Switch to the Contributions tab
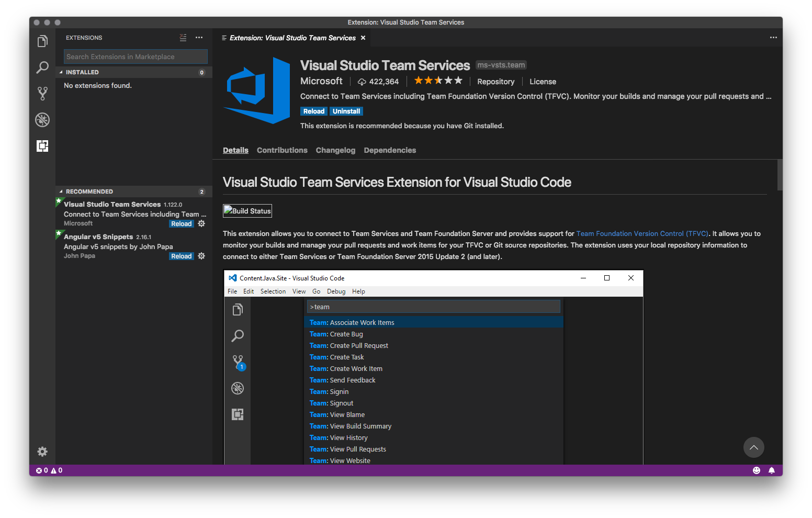The image size is (812, 518). click(x=282, y=150)
